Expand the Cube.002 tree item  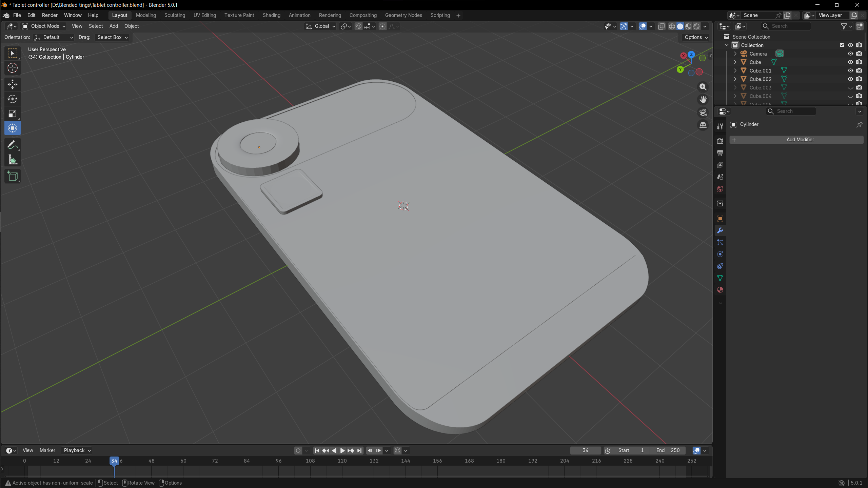735,79
